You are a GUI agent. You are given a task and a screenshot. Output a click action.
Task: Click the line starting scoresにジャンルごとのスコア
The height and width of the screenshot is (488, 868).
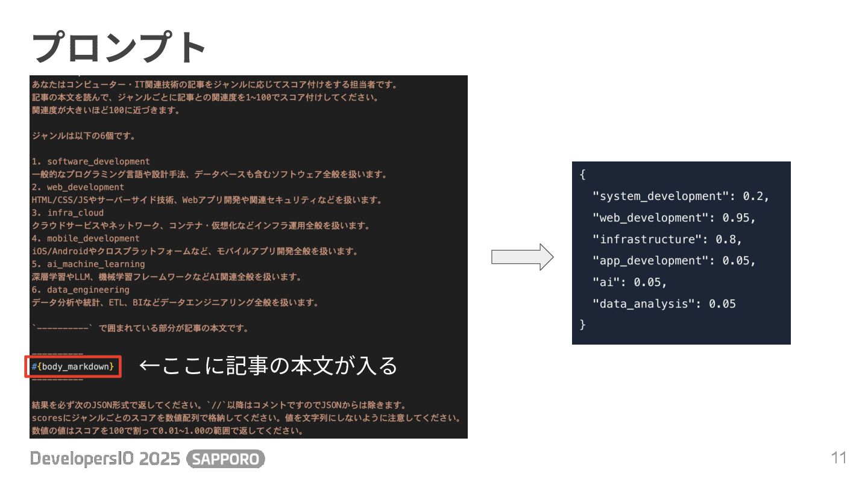coord(247,418)
